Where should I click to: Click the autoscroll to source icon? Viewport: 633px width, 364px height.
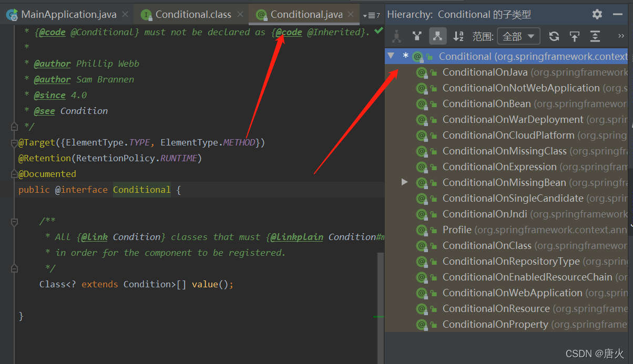(x=574, y=36)
